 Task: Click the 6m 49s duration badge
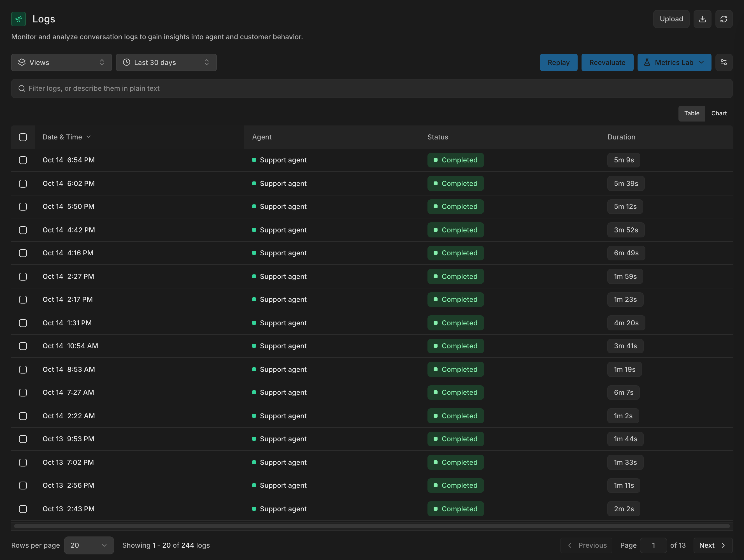(x=626, y=253)
